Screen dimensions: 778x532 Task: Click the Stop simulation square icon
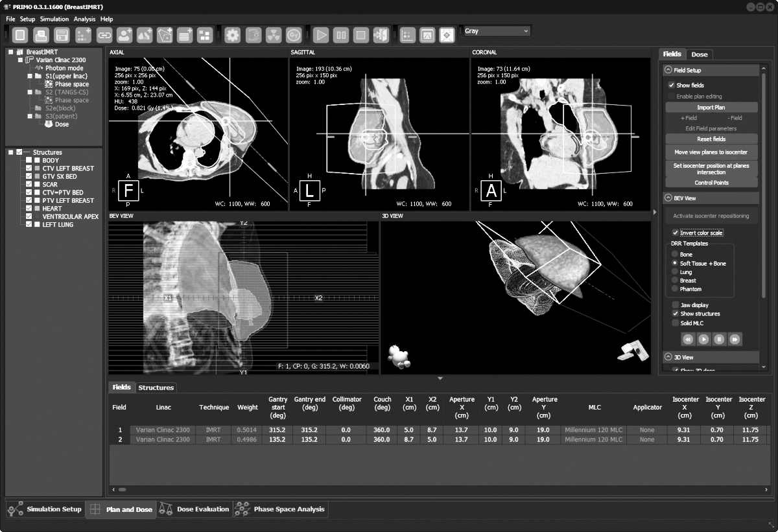(x=361, y=35)
